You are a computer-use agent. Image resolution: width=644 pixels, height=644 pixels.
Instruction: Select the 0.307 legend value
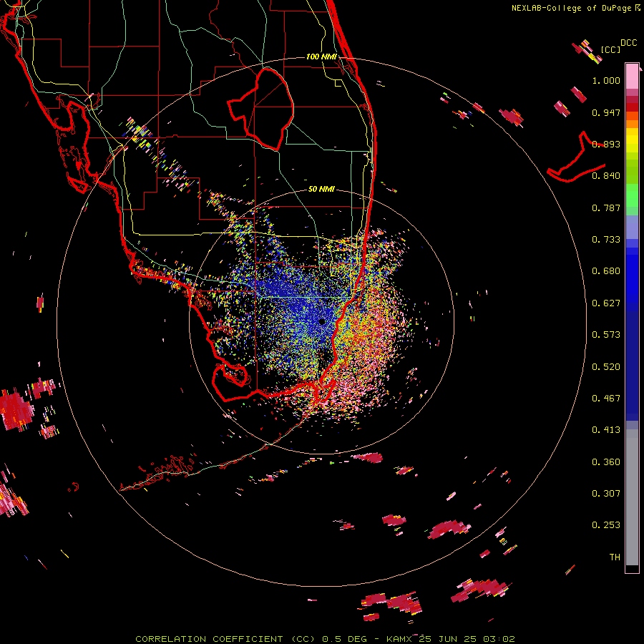coord(606,494)
